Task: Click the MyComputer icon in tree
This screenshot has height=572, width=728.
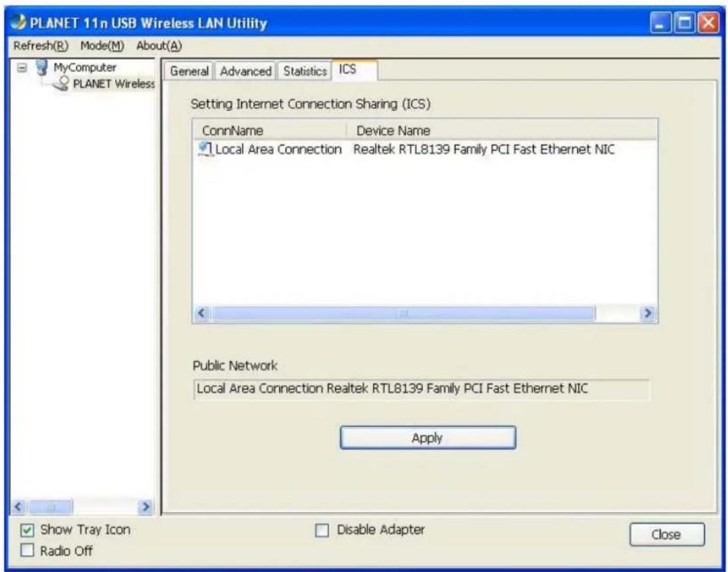Action: [x=43, y=67]
